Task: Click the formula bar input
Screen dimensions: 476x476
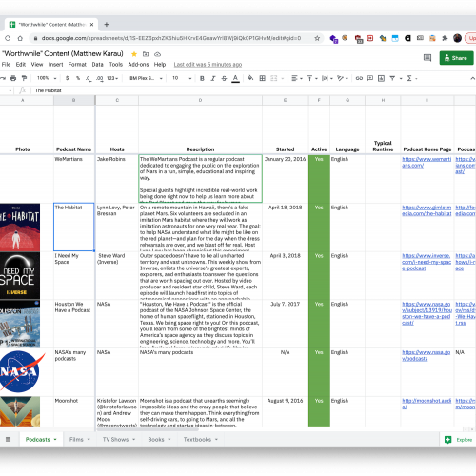Action: 254,90
